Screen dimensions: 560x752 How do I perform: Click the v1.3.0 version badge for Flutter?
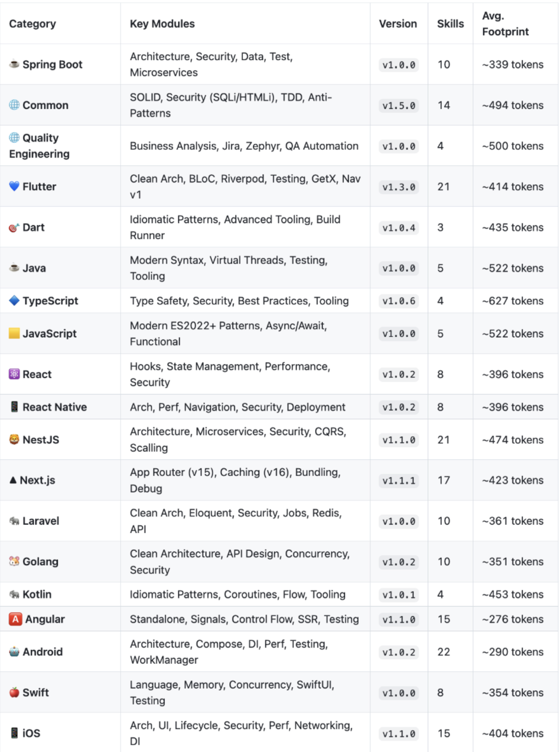coord(399,187)
